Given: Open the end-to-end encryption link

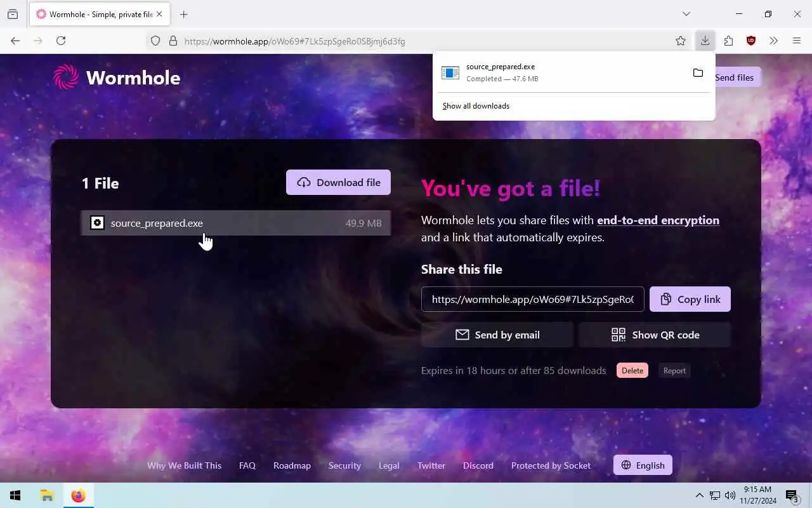Looking at the screenshot, I should (658, 220).
